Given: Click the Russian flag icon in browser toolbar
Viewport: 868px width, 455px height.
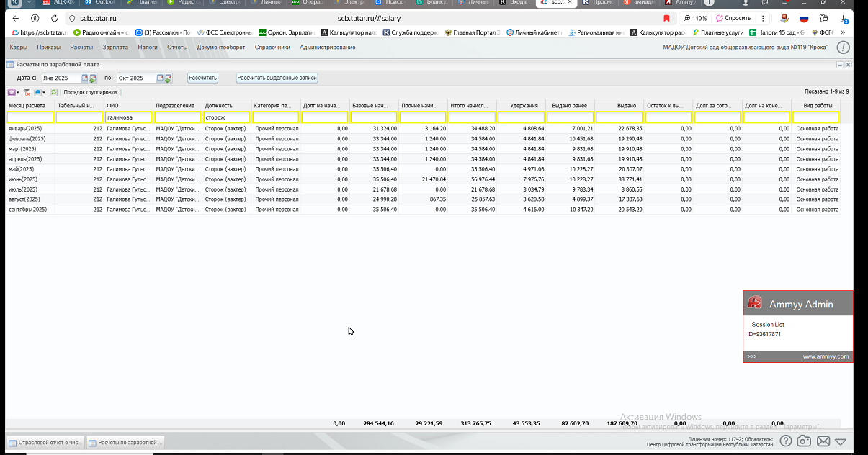Looking at the screenshot, I should click(804, 18).
